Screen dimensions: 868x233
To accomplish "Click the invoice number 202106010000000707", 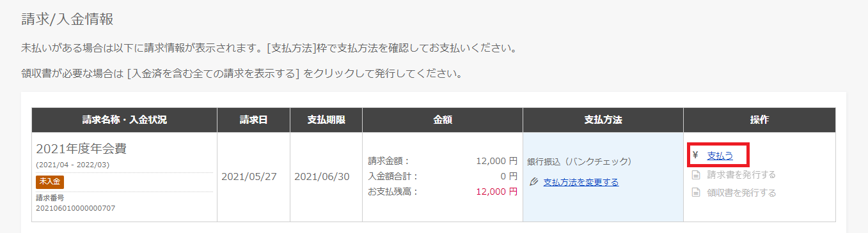I will pyautogui.click(x=75, y=208).
